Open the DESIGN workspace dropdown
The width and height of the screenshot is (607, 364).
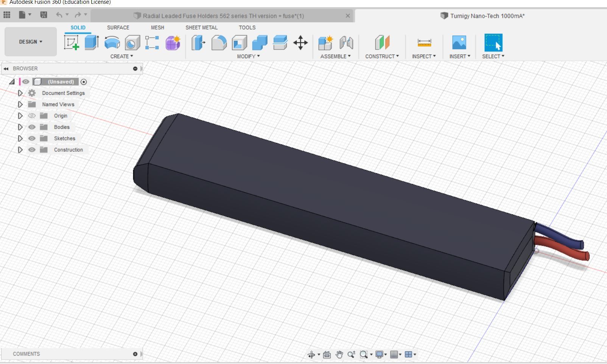31,42
